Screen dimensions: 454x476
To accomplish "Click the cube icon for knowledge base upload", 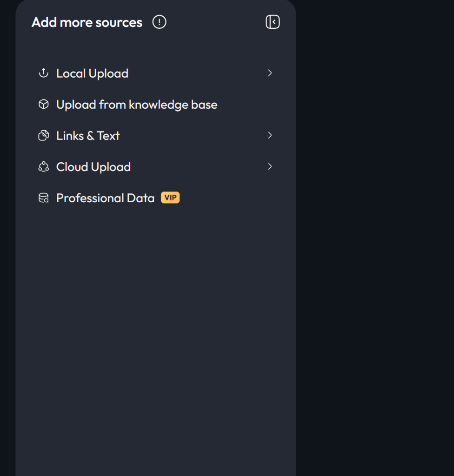I will coord(43,104).
